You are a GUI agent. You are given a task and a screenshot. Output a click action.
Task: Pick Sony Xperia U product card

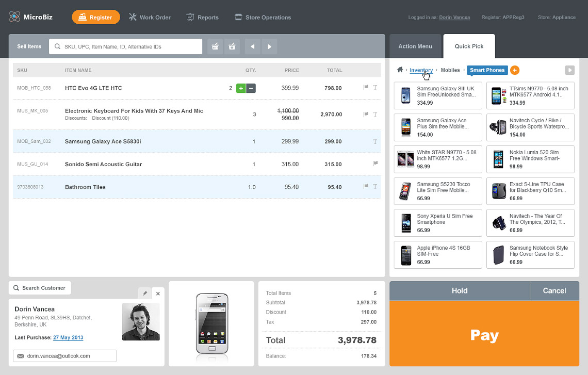[x=438, y=223]
